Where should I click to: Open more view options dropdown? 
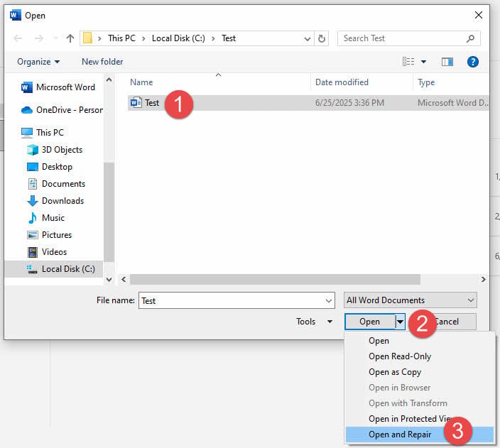click(x=423, y=62)
